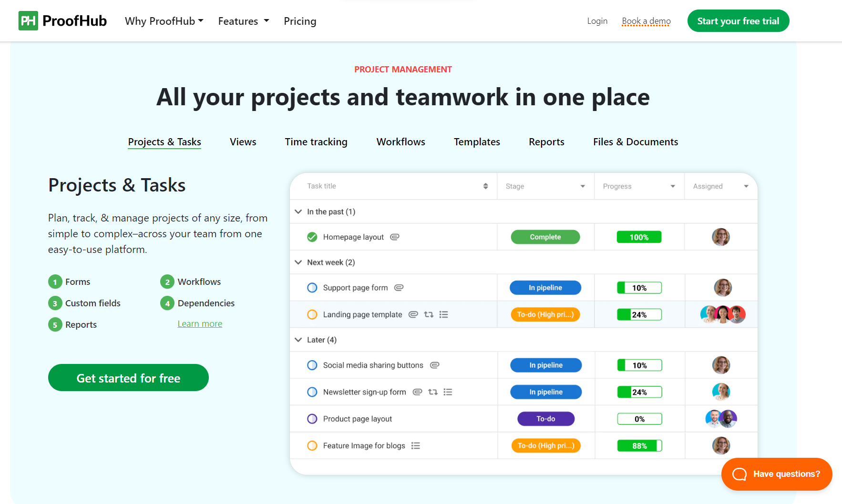Image resolution: width=842 pixels, height=504 pixels.
Task: Open the Assigned column filter dropdown
Action: tap(746, 186)
